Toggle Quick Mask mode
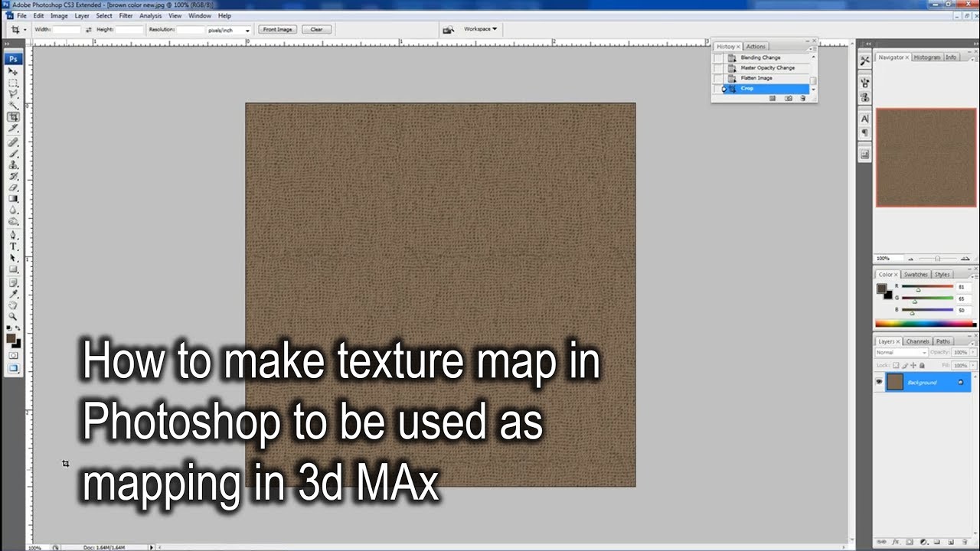This screenshot has width=980, height=551. [x=14, y=356]
